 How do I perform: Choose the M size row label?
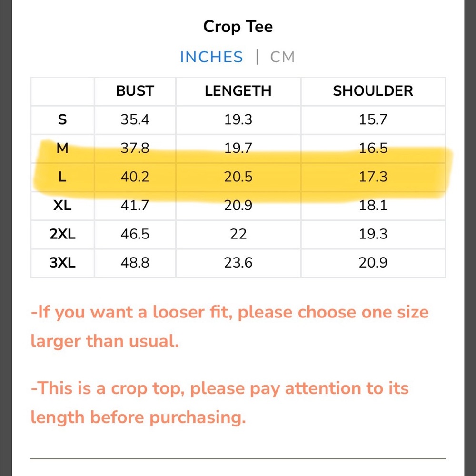(x=62, y=148)
